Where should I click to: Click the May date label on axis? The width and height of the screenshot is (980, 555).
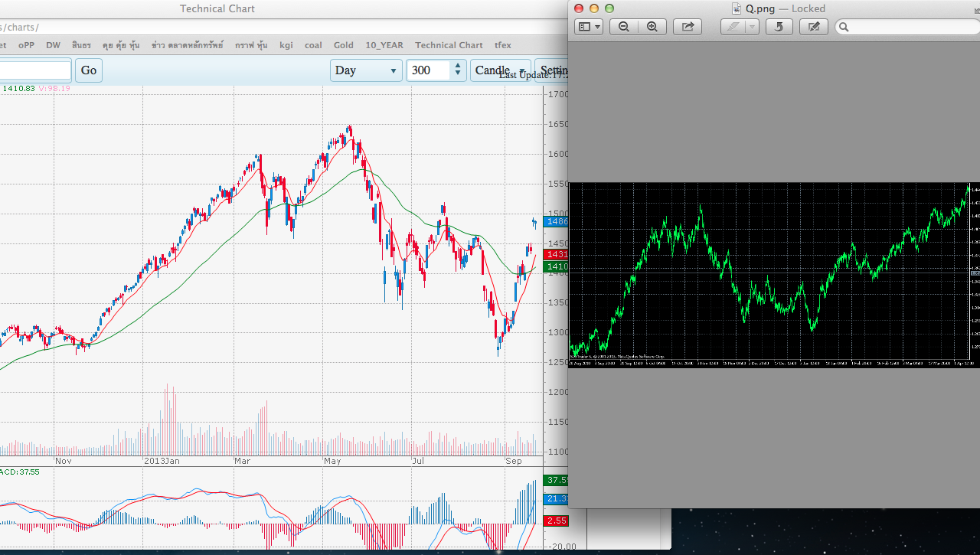point(332,462)
